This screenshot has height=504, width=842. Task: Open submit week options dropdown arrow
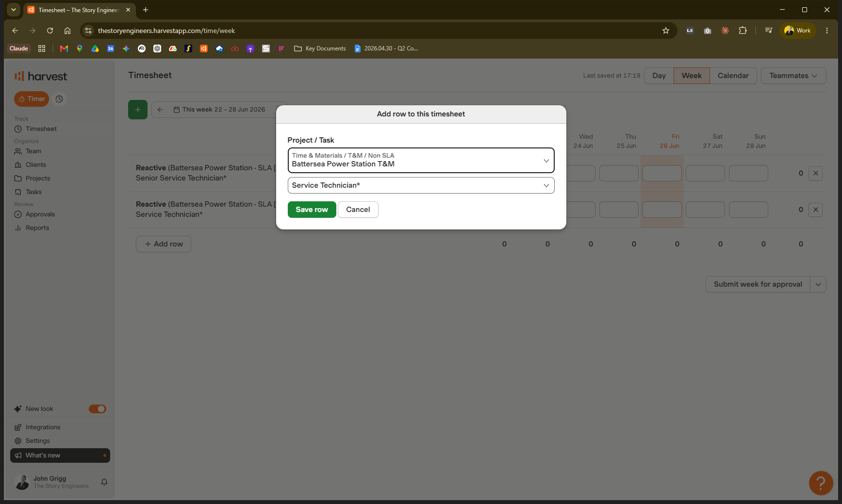click(818, 284)
